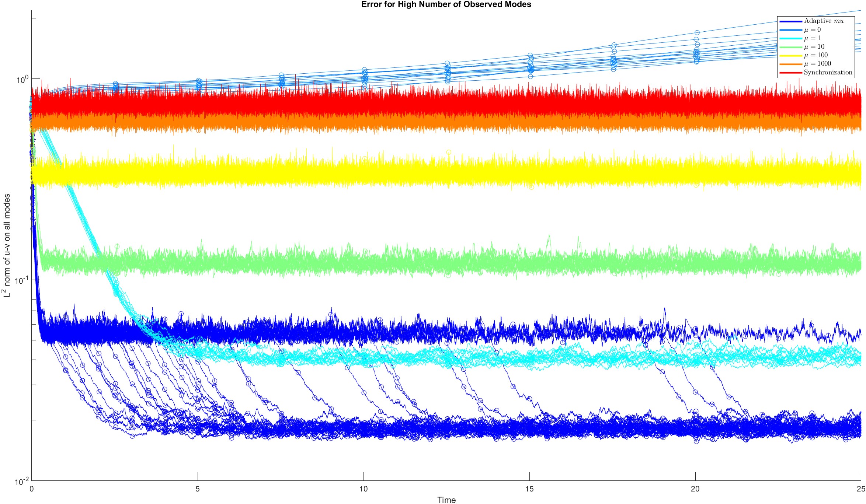Select the μ = 0 legend label

point(812,30)
